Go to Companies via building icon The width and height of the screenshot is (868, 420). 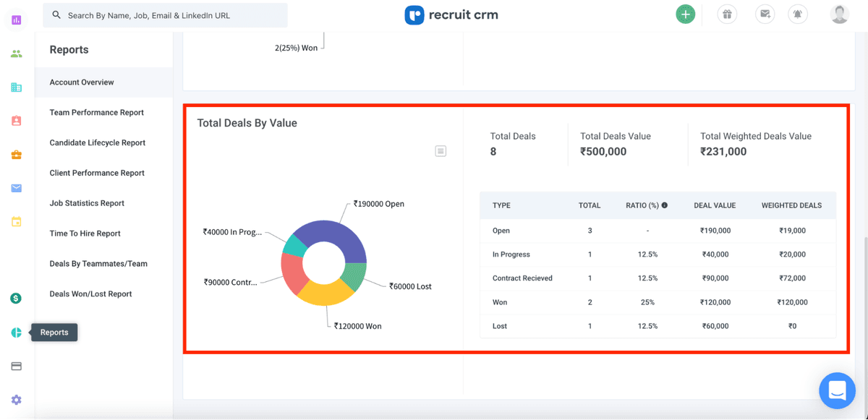(16, 87)
